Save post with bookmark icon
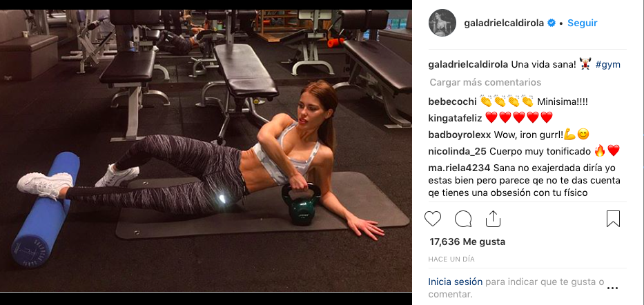The width and height of the screenshot is (644, 305). point(613,219)
